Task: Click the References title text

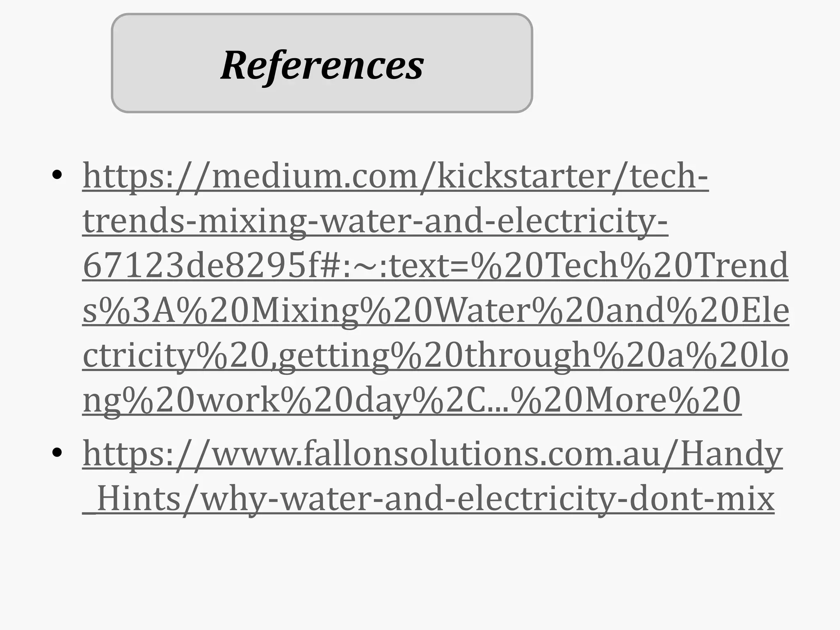Action: [322, 66]
